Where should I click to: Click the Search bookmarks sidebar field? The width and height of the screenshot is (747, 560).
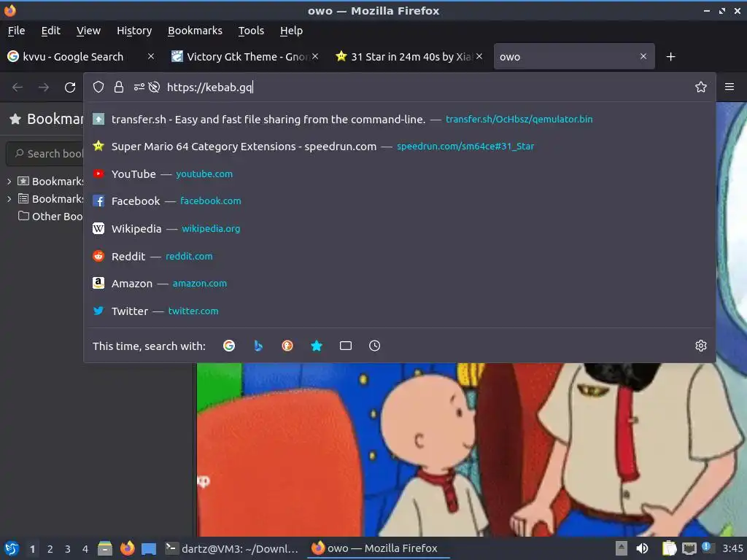[x=45, y=153]
